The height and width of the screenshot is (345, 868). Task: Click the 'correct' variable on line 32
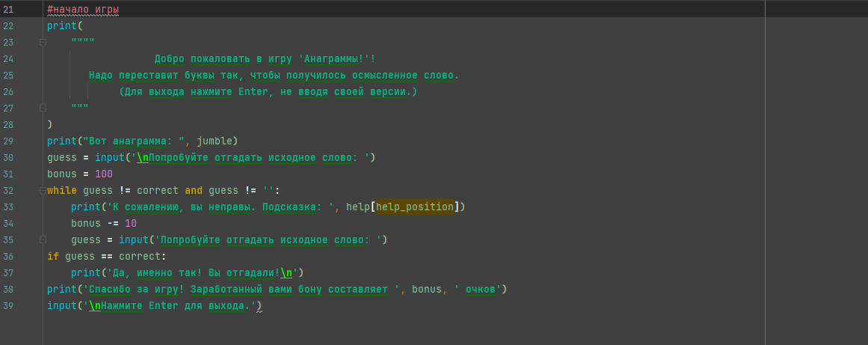click(x=157, y=191)
